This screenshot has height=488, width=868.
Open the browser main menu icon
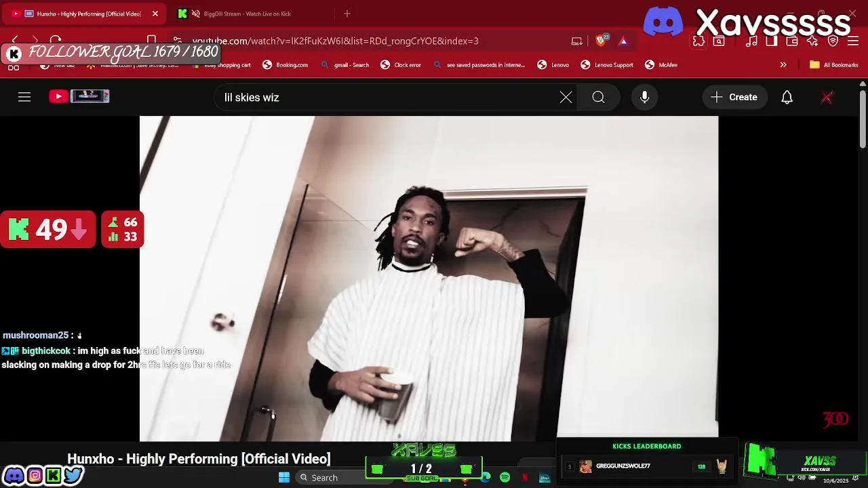[x=853, y=41]
